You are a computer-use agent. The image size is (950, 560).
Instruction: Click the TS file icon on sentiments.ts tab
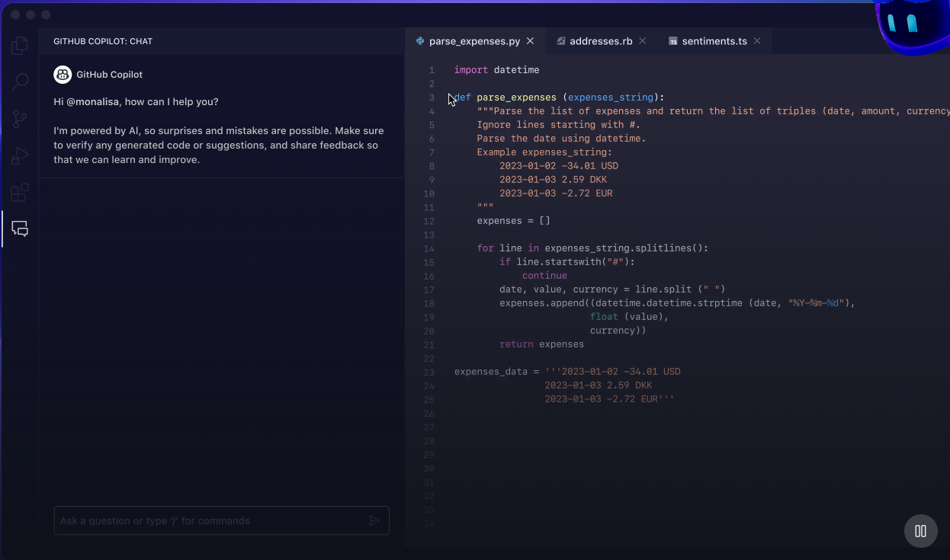click(x=673, y=41)
